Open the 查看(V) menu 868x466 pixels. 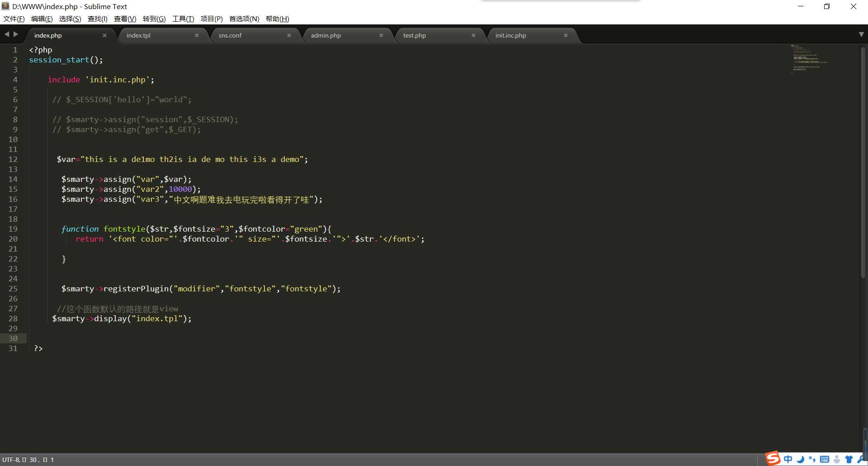click(125, 19)
